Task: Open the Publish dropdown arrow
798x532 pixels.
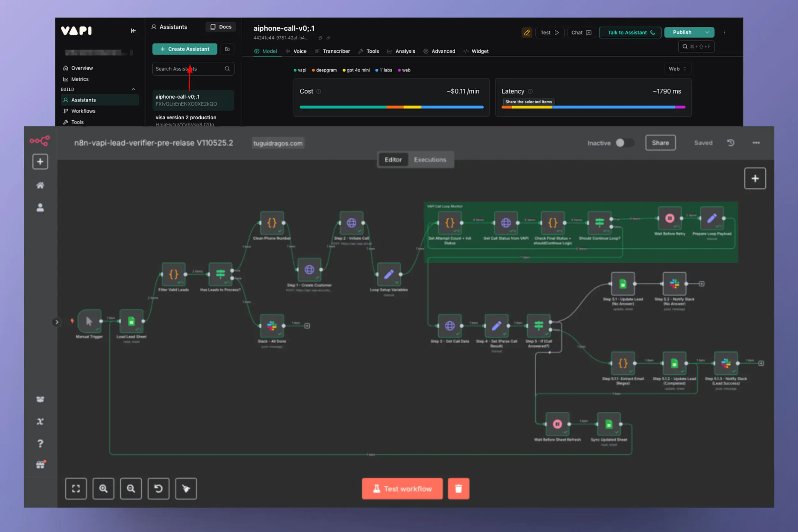Action: 707,33
